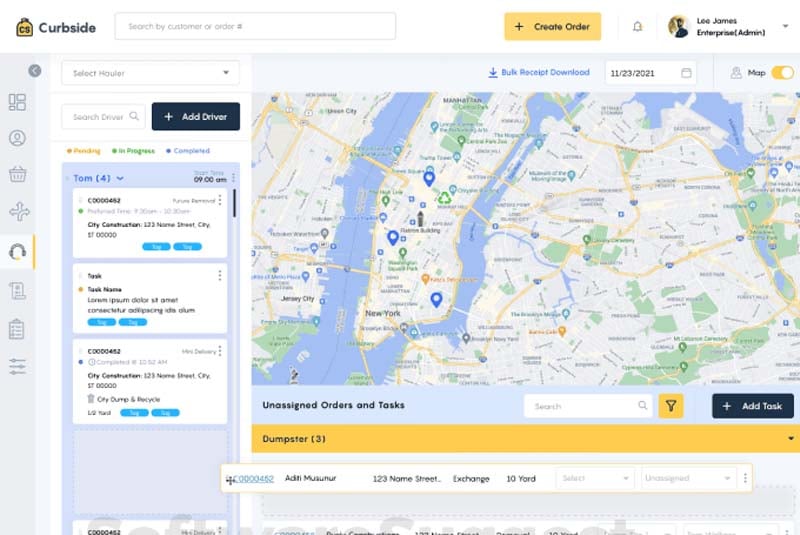This screenshot has width=800, height=535.
Task: Open the customers profile icon in sidebar
Action: 17,139
